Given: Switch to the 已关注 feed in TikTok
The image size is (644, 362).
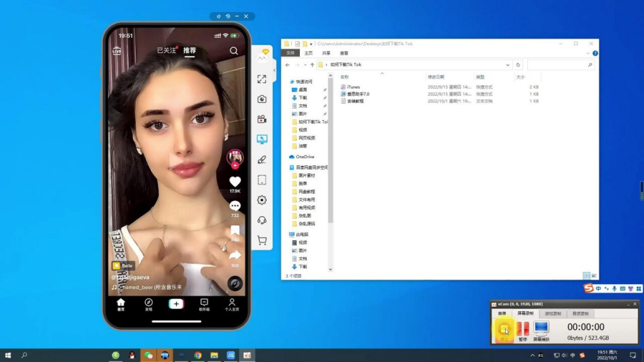Looking at the screenshot, I should pyautogui.click(x=167, y=50).
